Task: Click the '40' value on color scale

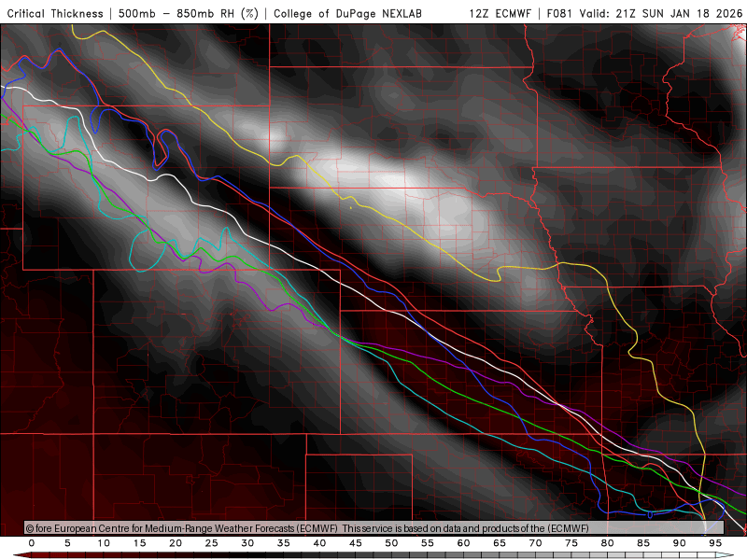Action: [x=319, y=543]
